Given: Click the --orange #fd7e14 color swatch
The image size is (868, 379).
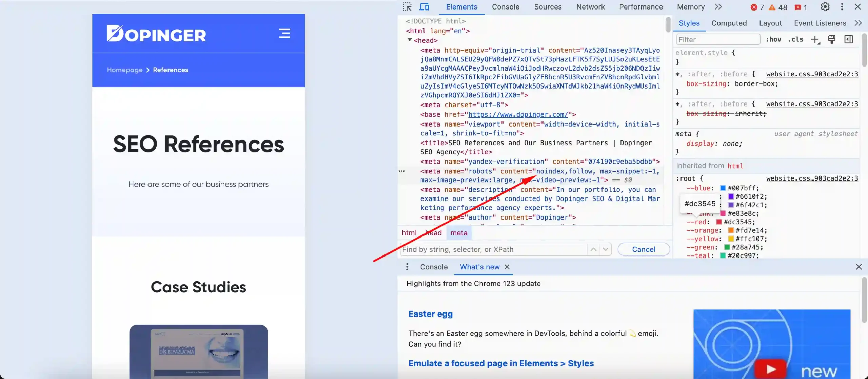Looking at the screenshot, I should (731, 230).
